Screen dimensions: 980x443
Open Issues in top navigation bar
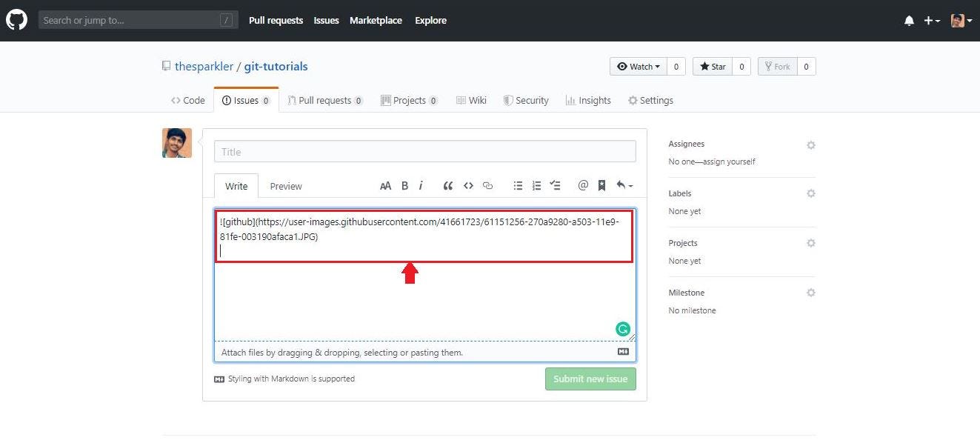coord(326,20)
